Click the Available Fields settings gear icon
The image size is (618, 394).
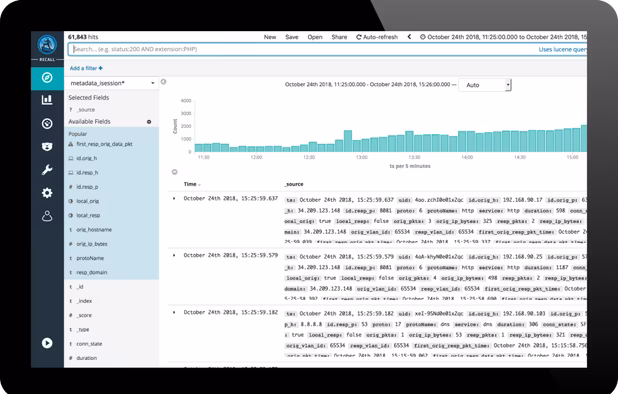click(x=149, y=122)
